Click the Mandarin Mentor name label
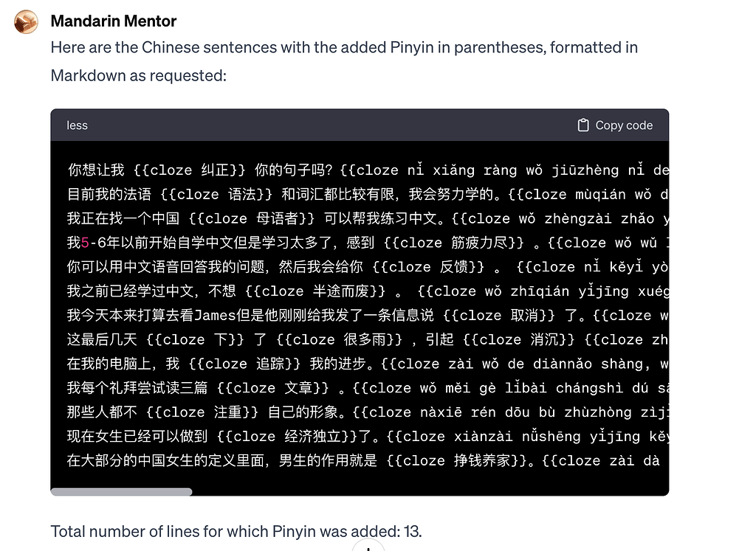Screen dimensions: 756x551 click(113, 21)
